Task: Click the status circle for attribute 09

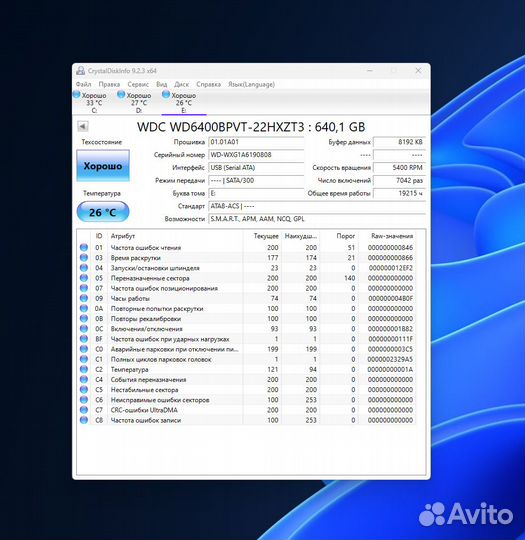Action: click(84, 298)
